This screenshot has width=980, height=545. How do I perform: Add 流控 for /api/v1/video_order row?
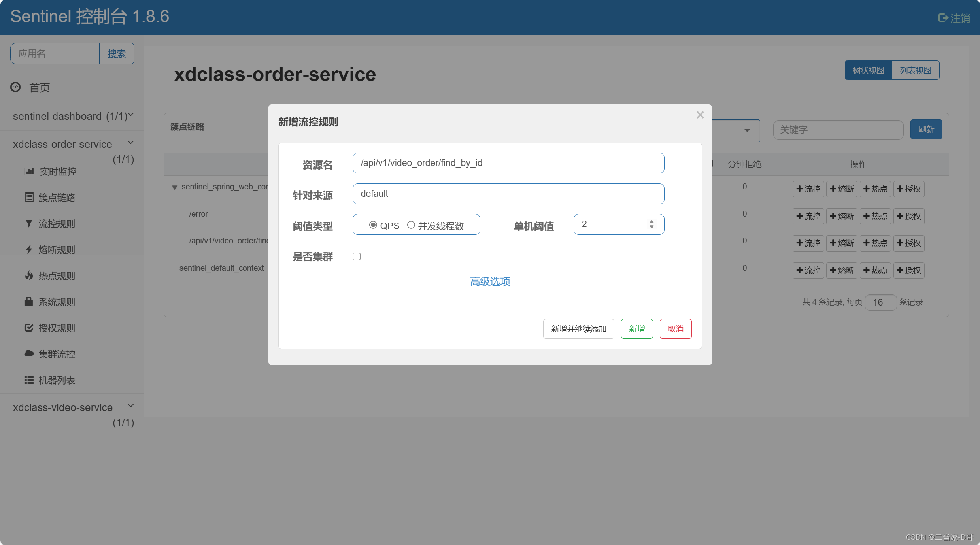tap(808, 243)
